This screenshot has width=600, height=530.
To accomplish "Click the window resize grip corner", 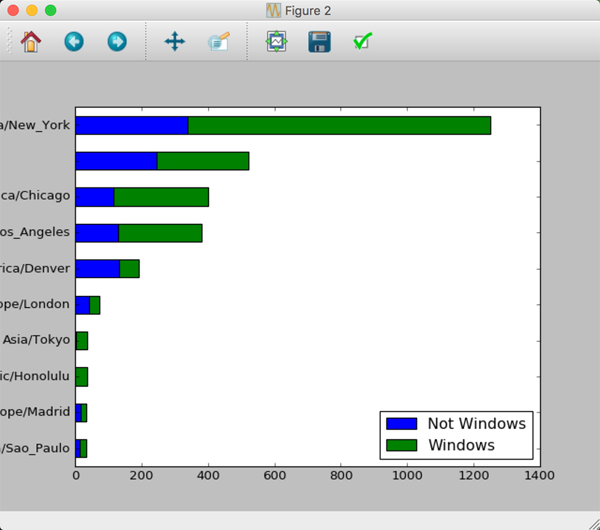I will (594, 524).
